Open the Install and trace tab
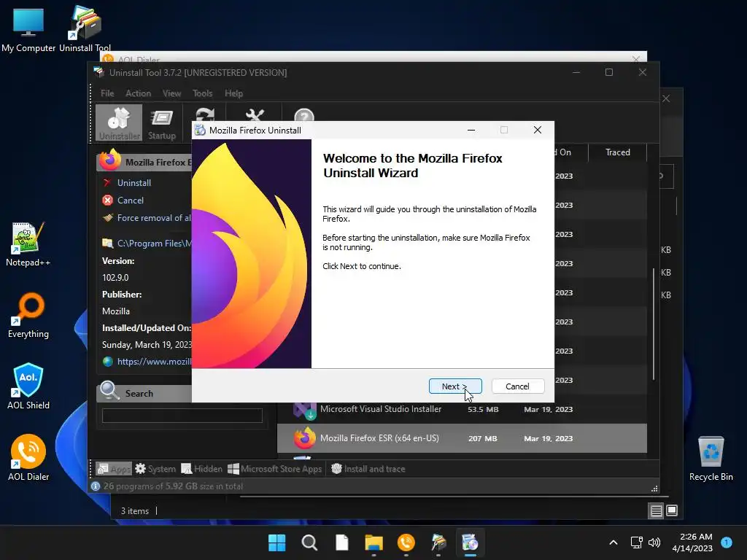 pyautogui.click(x=368, y=469)
